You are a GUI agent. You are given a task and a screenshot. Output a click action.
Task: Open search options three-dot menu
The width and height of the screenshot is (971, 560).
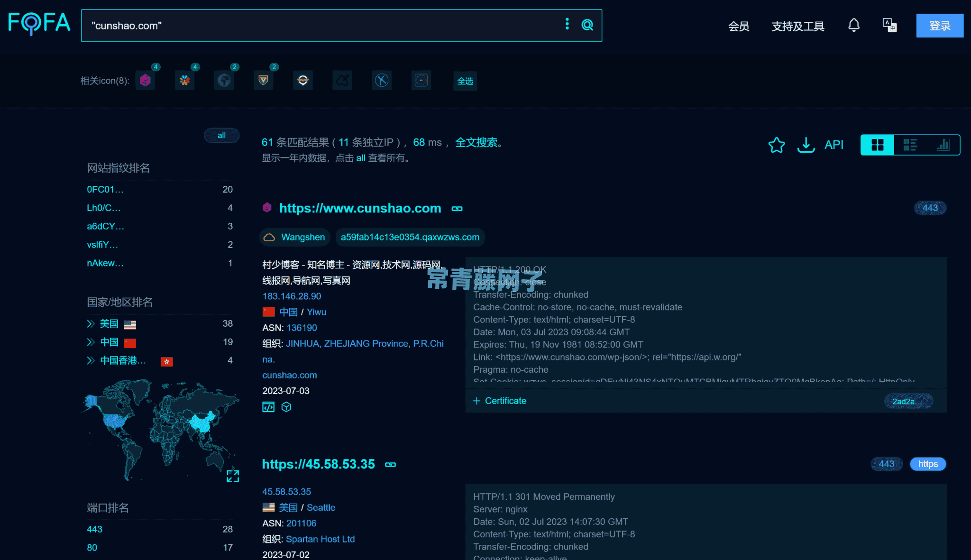567,24
